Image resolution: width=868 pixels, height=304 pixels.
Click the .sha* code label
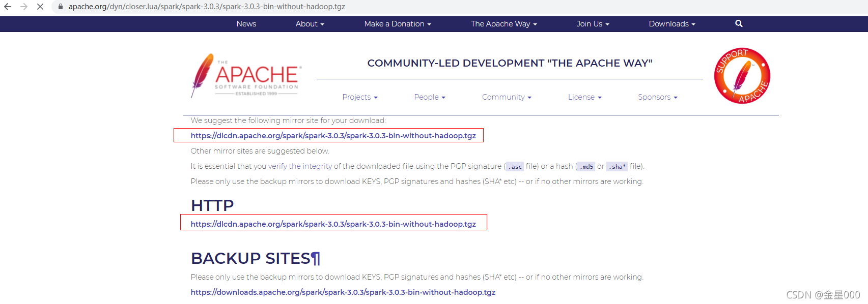617,167
